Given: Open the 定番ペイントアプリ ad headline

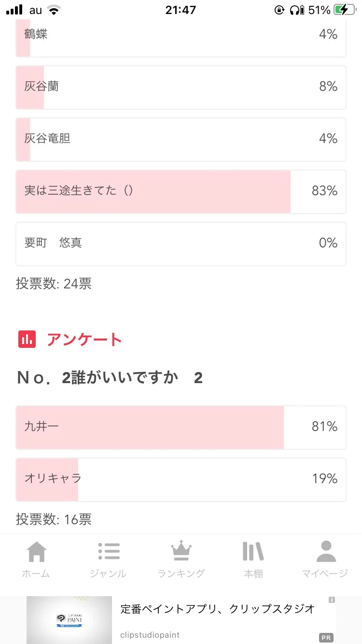Looking at the screenshot, I should [x=217, y=609].
